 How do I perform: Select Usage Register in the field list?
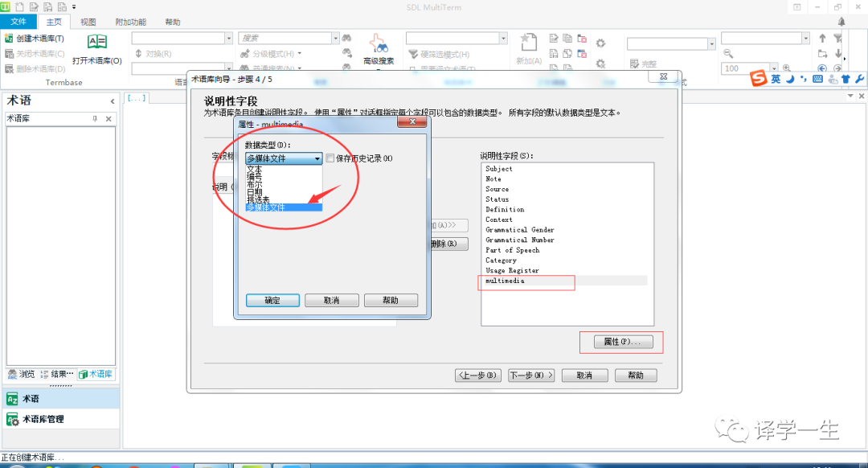512,270
